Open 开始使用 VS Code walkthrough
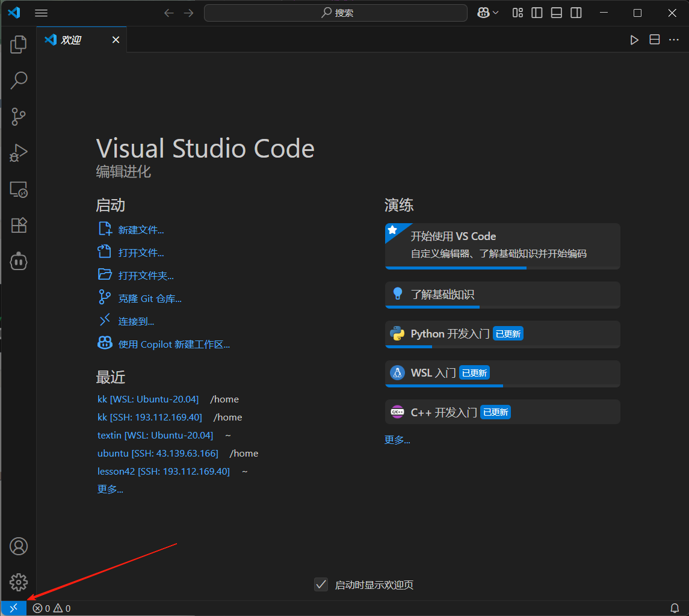This screenshot has width=689, height=616. (x=502, y=246)
